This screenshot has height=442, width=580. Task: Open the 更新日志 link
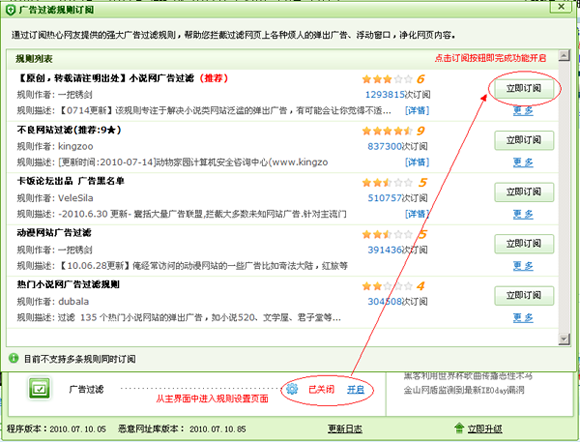point(345,429)
